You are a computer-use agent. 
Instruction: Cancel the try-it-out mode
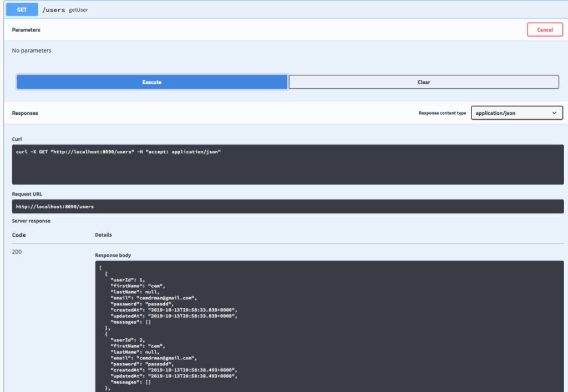coord(545,30)
